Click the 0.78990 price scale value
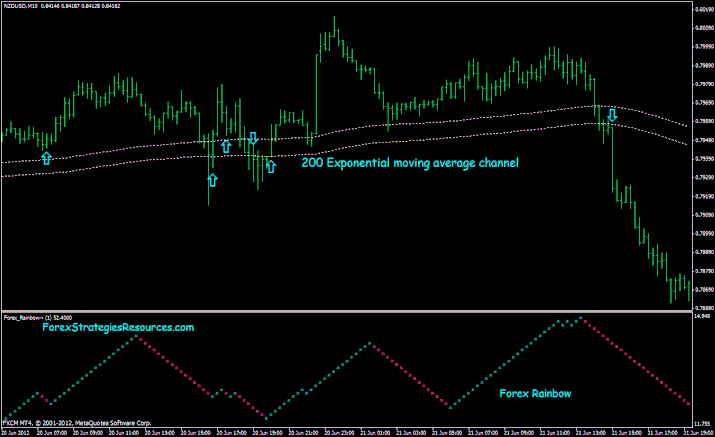Image resolution: width=715 pixels, height=437 pixels. click(705, 234)
